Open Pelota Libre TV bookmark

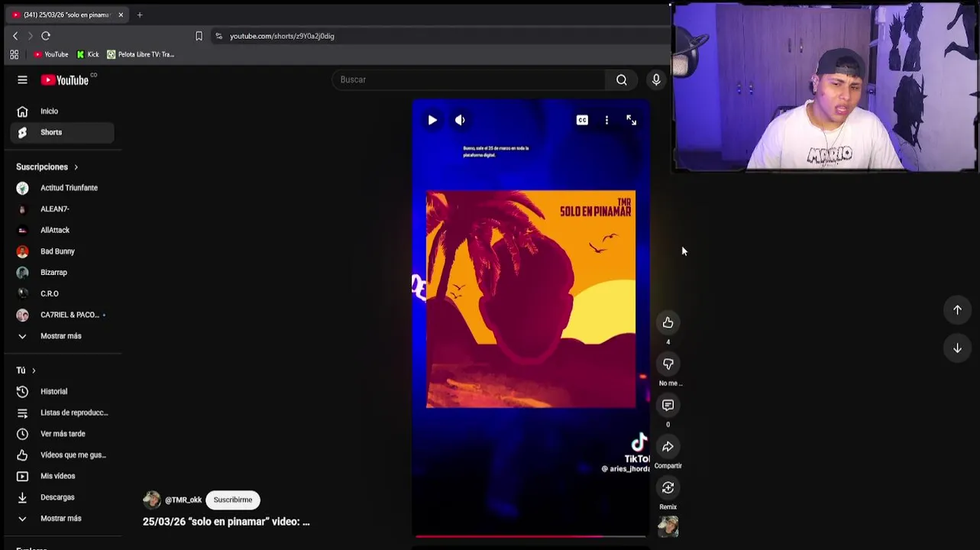[x=141, y=54]
